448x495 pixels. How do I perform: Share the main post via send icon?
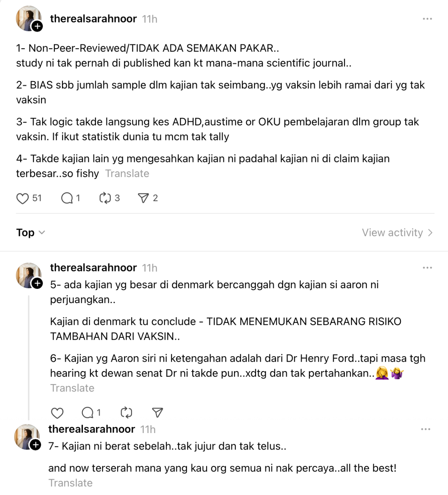click(143, 198)
